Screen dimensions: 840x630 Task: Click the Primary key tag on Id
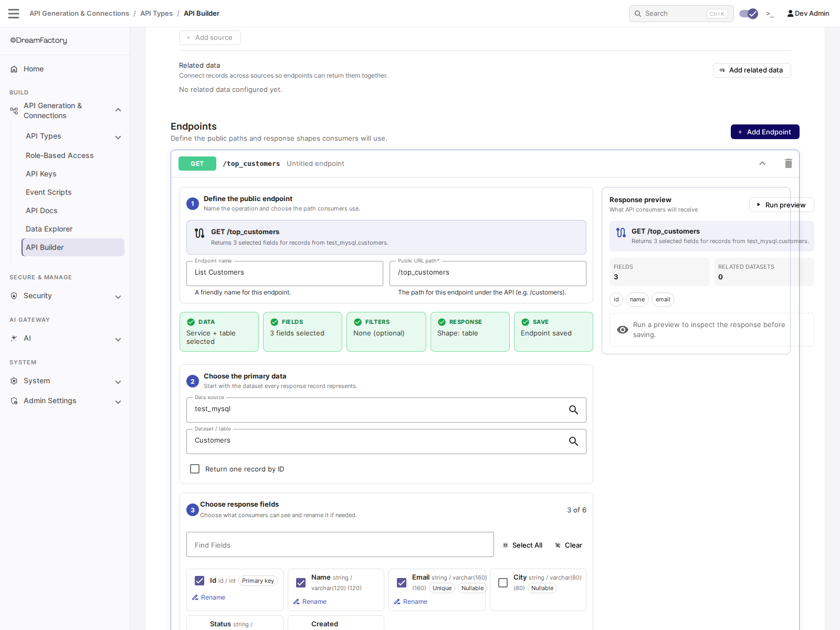coord(258,581)
